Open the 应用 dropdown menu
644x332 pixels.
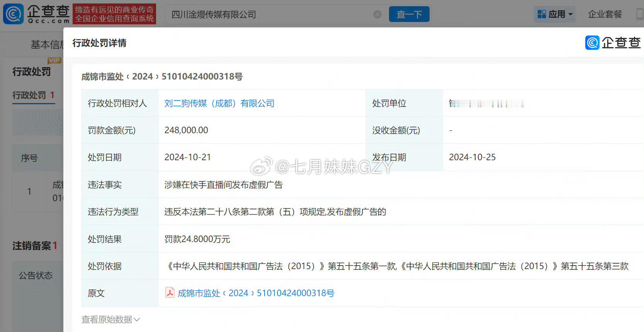pos(555,14)
